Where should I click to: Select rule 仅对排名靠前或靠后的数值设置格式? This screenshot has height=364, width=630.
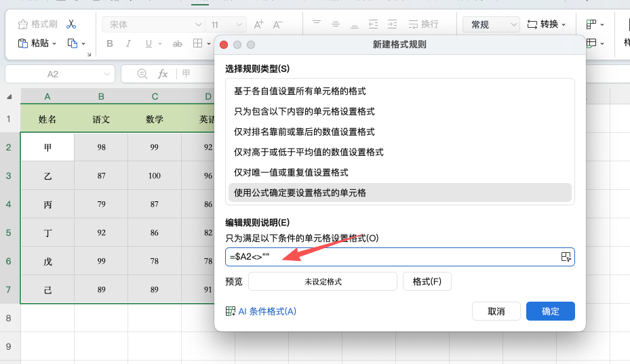[x=400, y=132]
